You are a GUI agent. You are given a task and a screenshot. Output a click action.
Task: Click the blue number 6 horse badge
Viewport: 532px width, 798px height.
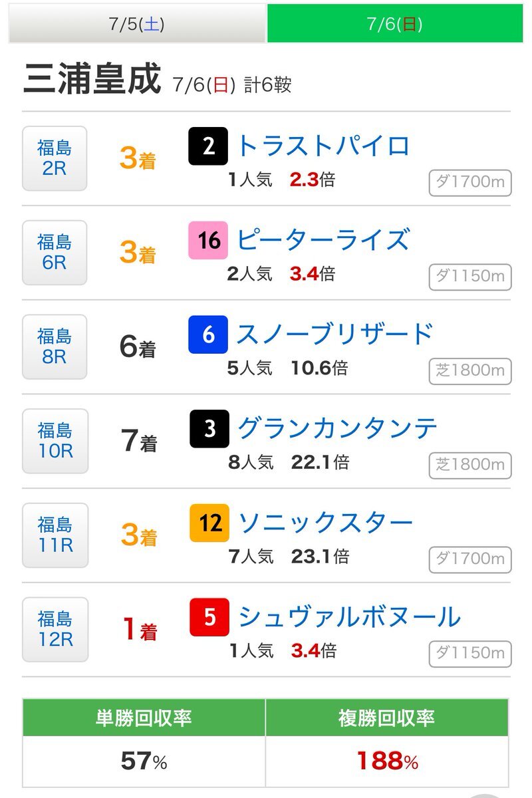click(208, 334)
